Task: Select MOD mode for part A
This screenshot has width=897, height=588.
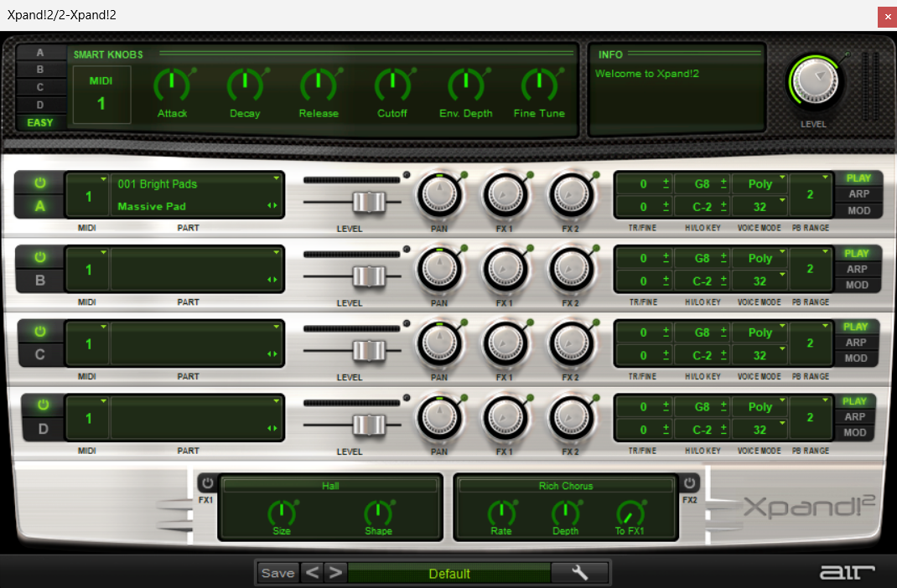Action: [858, 210]
